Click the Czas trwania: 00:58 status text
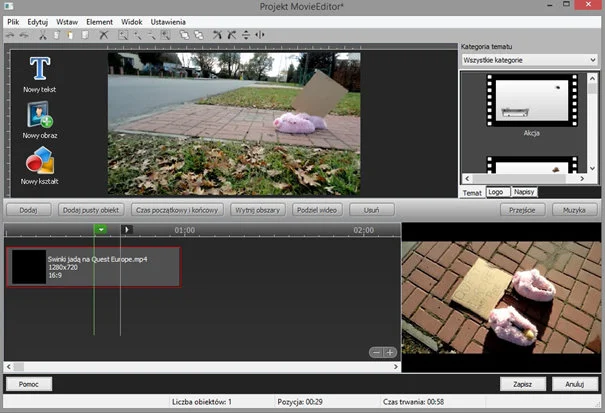 413,402
